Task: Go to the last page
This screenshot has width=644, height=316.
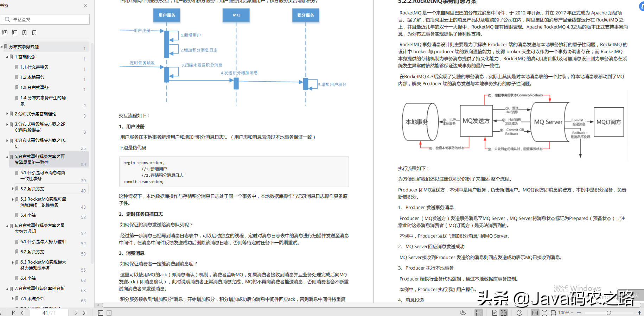Action: click(85, 313)
